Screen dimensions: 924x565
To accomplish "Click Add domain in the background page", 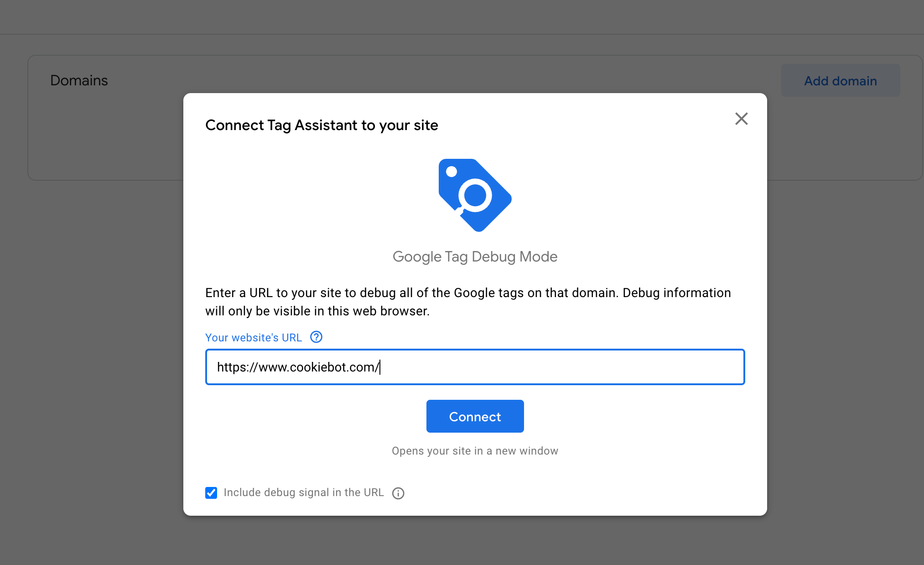I will pos(840,81).
